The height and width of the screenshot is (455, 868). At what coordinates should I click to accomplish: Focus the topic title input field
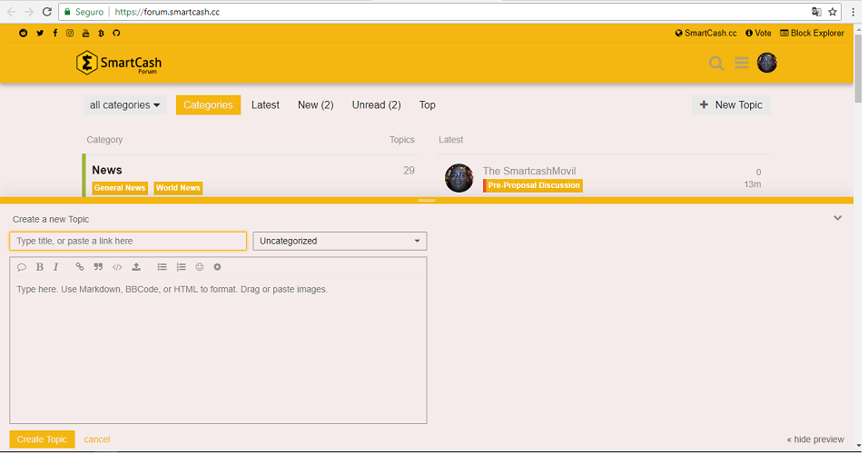128,242
